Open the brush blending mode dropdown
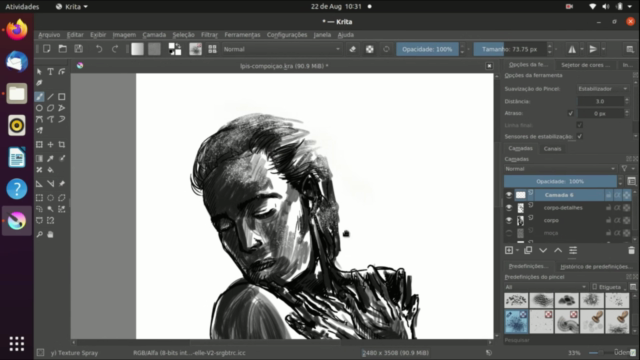This screenshot has height=360, width=640. [282, 49]
